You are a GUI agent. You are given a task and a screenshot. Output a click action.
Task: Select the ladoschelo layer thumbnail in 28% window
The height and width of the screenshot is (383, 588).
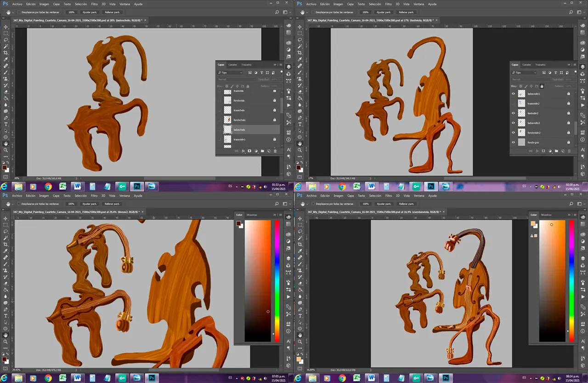[x=227, y=130]
